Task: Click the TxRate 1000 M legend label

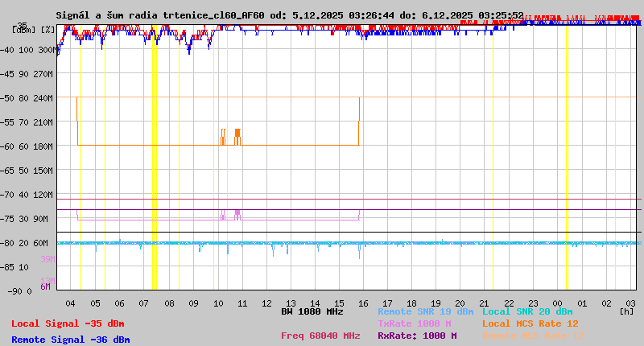Action: click(x=416, y=323)
